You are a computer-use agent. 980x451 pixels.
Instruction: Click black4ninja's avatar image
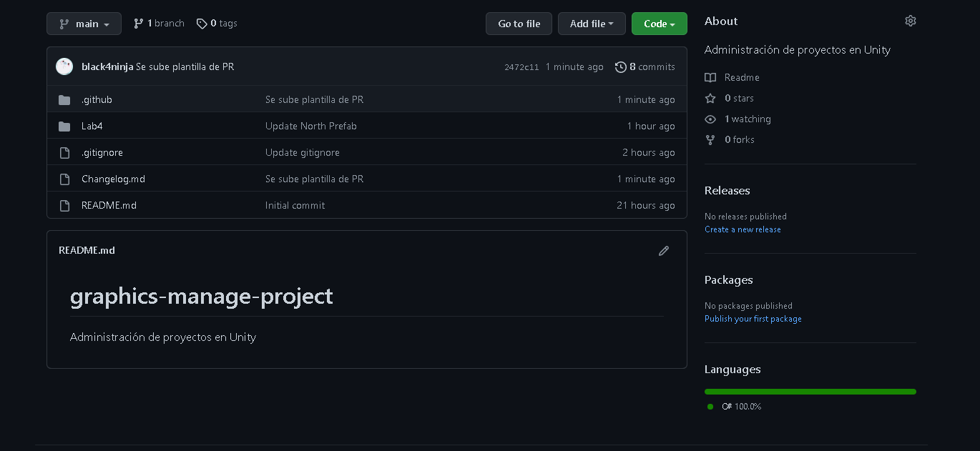tap(64, 66)
